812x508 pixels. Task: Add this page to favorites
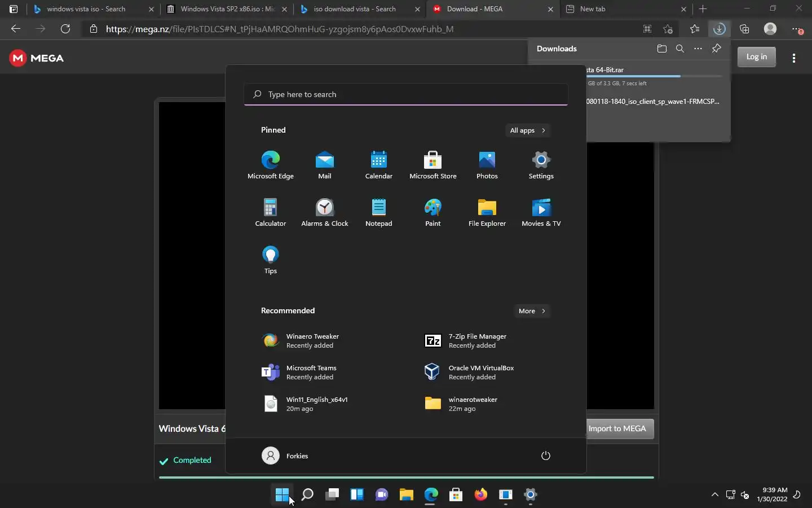(668, 29)
